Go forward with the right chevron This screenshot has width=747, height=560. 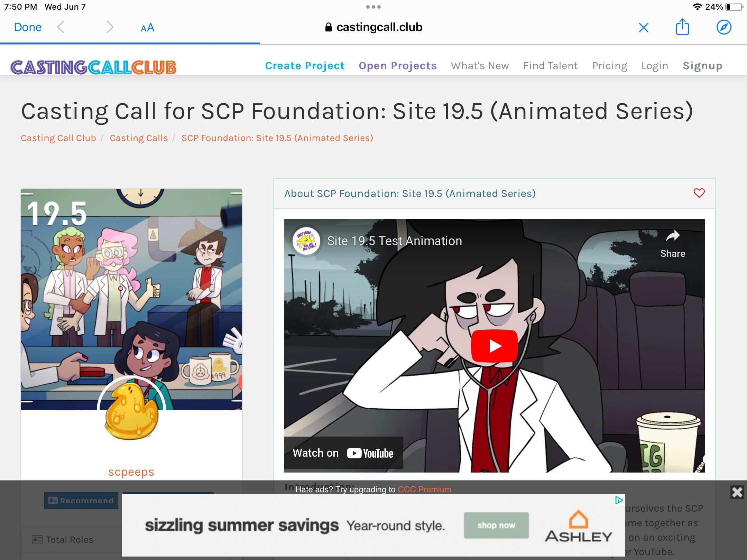click(x=110, y=27)
